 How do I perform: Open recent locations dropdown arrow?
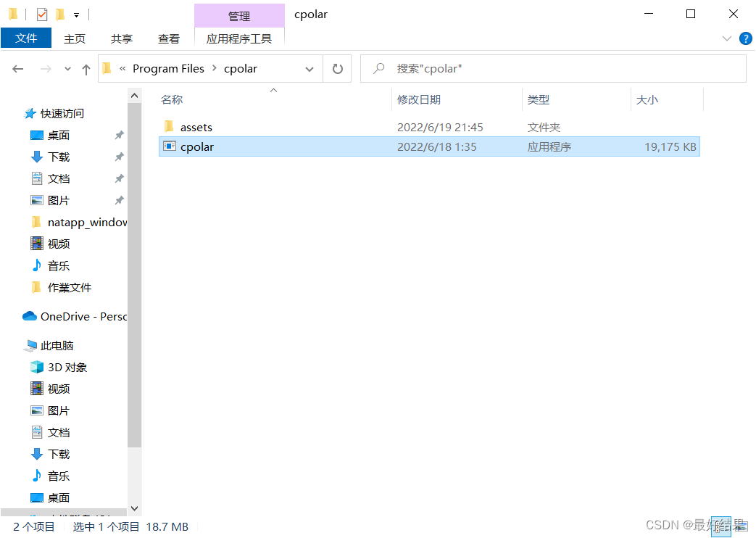click(67, 69)
